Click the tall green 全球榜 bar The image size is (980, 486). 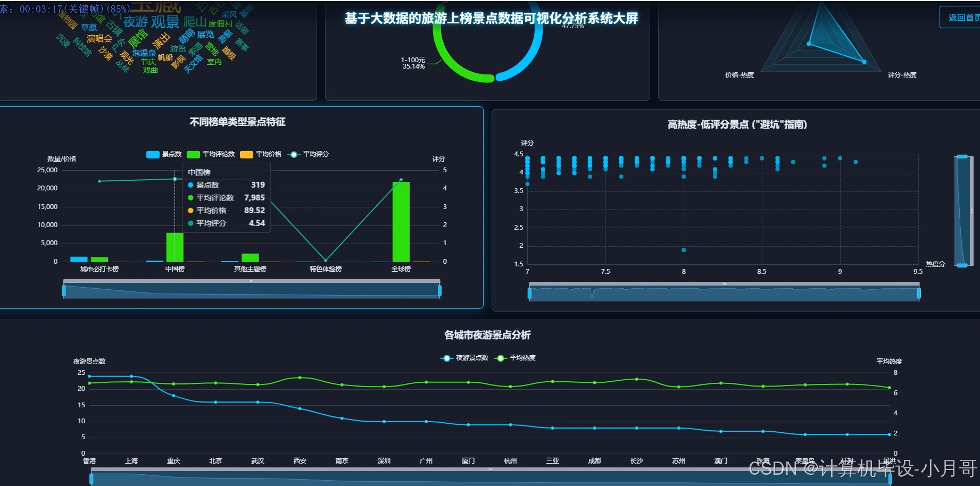pyautogui.click(x=401, y=222)
